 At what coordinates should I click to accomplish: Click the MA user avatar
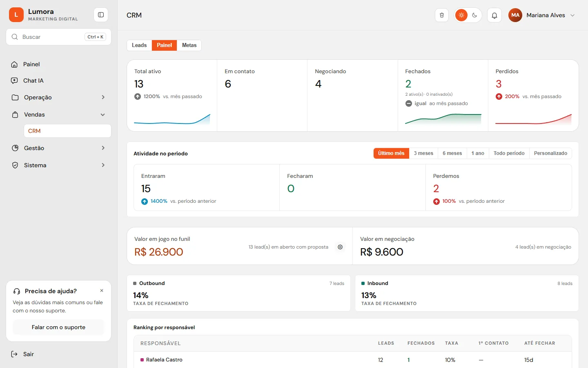pyautogui.click(x=515, y=15)
